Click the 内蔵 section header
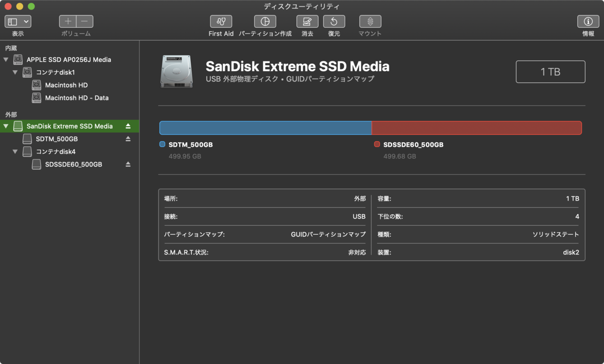The image size is (604, 364). tap(11, 48)
